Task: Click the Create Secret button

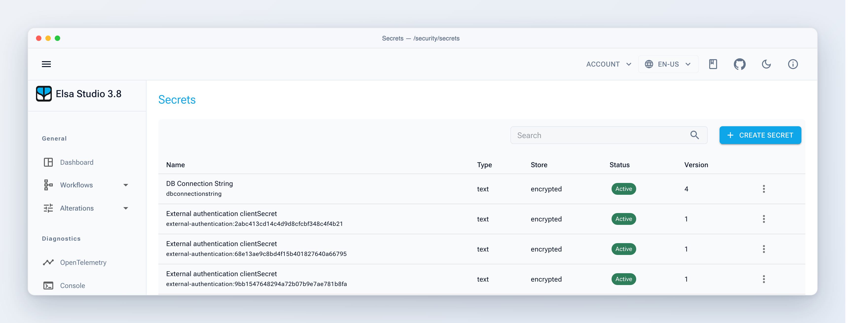Action: coord(760,135)
